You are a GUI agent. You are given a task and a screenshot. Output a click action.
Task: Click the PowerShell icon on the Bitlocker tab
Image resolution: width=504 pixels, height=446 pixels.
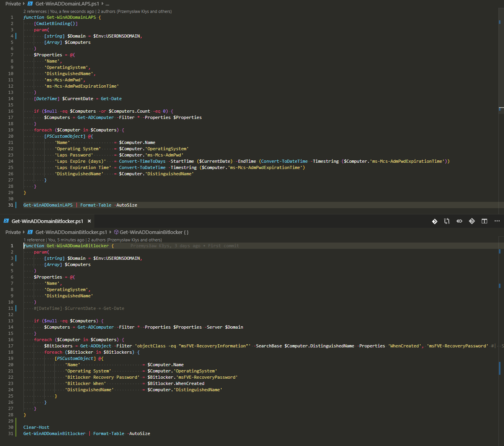click(x=6, y=221)
